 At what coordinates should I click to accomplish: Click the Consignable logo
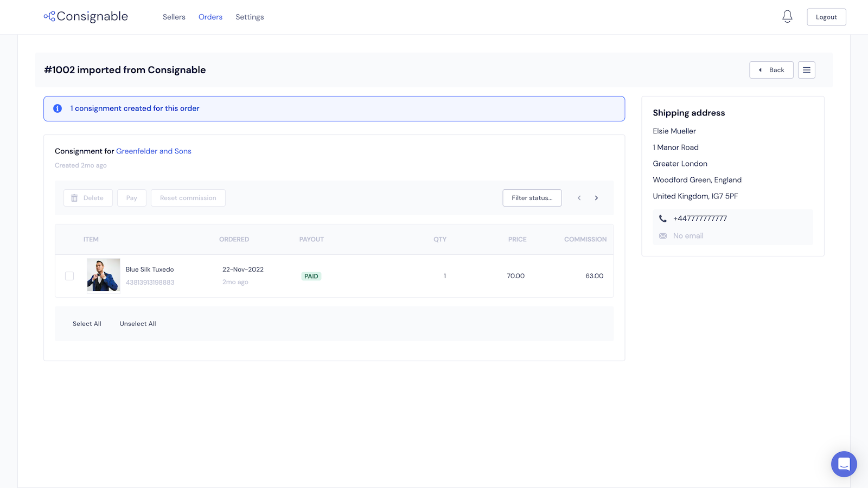(x=86, y=17)
